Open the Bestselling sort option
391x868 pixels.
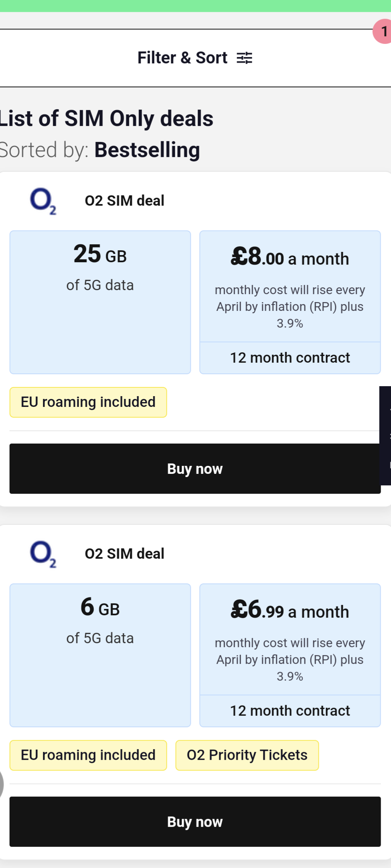(147, 150)
